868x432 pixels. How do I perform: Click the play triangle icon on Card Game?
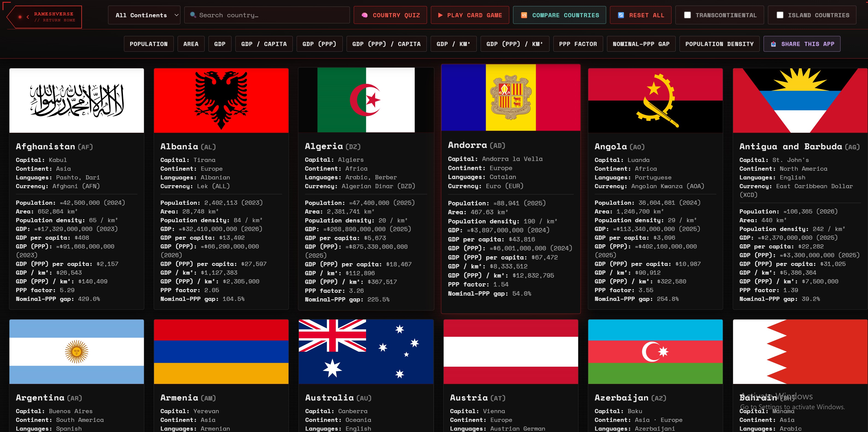pos(440,15)
